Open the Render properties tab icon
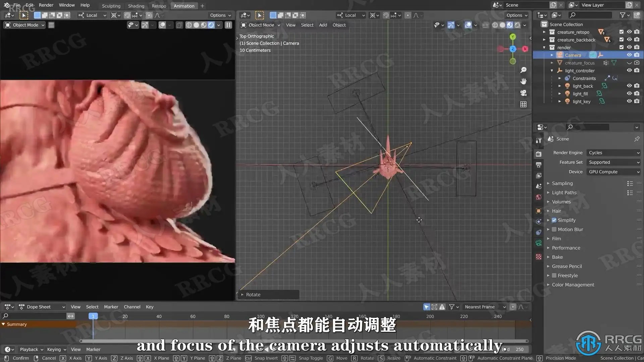The image size is (644, 362). tap(539, 154)
